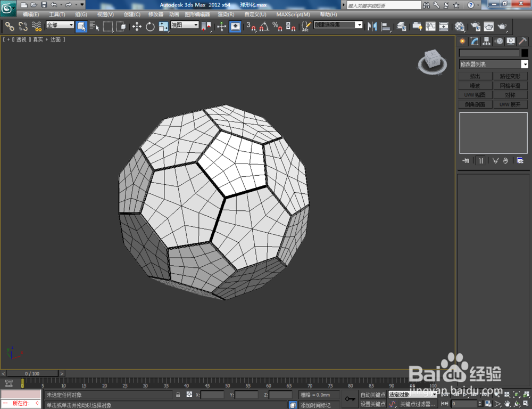Click the time slider showing 0 / 100
Viewport: 532px width, 409px height.
[x=32, y=373]
